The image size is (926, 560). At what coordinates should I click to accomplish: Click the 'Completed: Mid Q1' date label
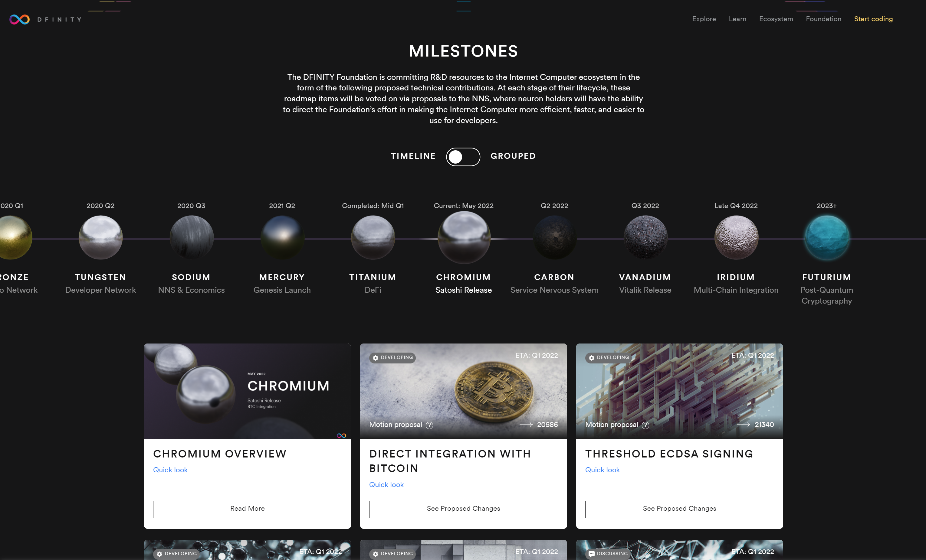[x=373, y=206]
